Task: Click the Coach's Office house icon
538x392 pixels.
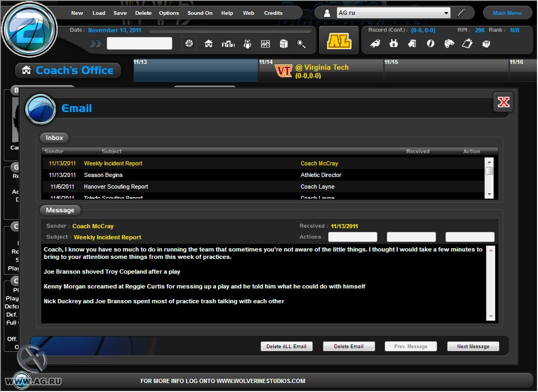Action: pyautogui.click(x=26, y=70)
